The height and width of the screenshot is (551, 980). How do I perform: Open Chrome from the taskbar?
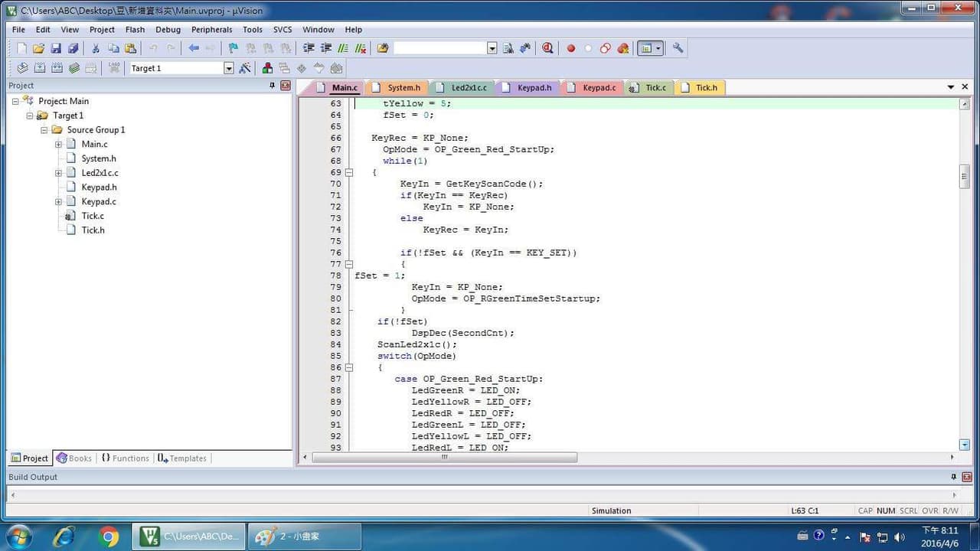click(109, 536)
